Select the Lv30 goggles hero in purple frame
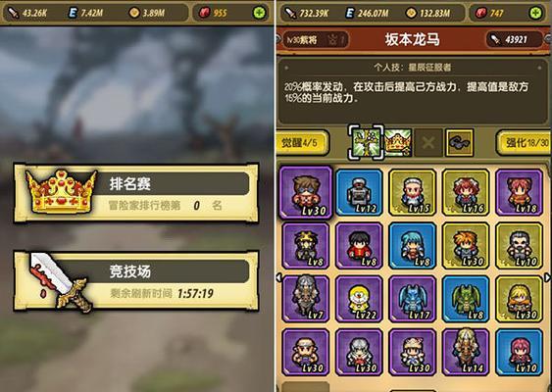 (306, 192)
